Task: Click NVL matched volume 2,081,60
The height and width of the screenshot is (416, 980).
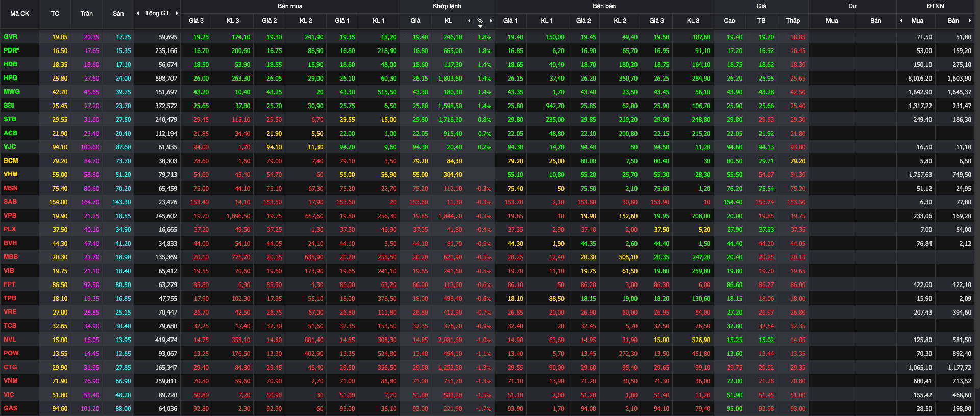Action: 450,340
